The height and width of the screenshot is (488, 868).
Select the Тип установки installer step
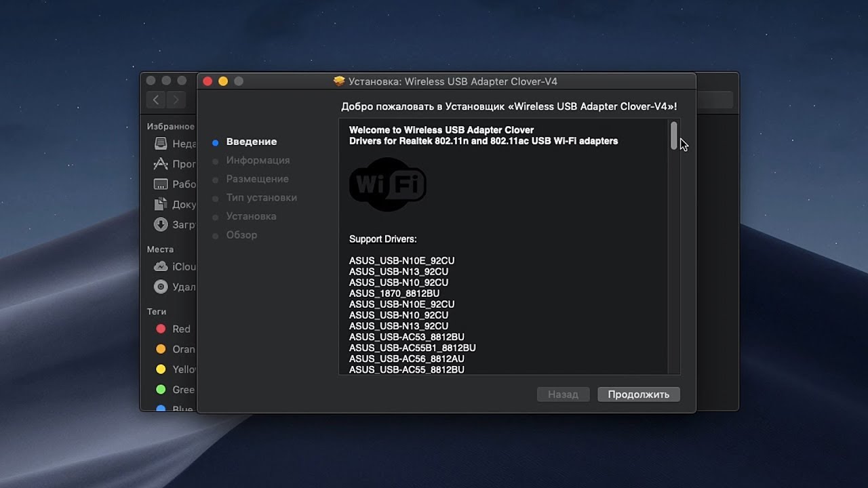click(x=261, y=197)
